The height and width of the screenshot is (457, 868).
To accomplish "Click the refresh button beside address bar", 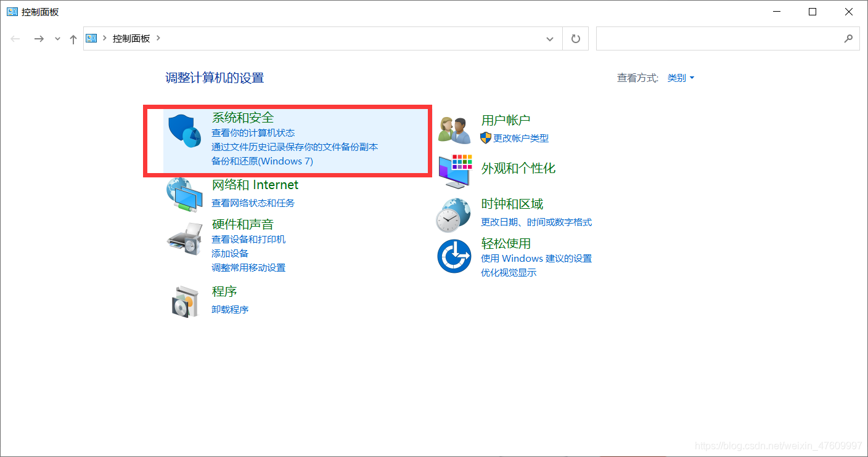I will click(x=576, y=38).
